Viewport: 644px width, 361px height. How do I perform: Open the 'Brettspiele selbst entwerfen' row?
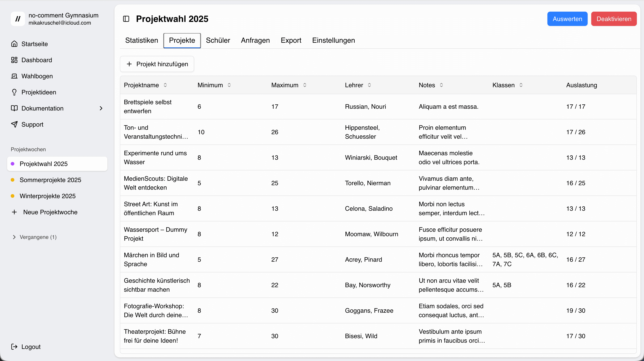click(378, 106)
